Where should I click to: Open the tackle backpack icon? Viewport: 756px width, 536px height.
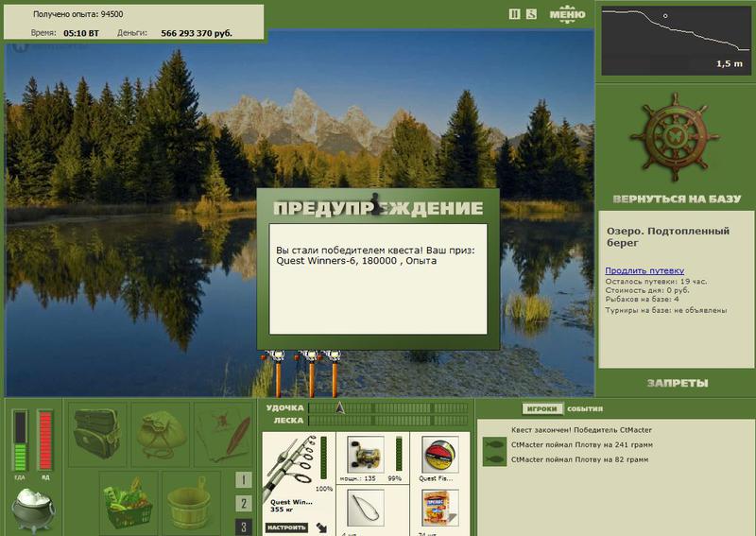(97, 434)
